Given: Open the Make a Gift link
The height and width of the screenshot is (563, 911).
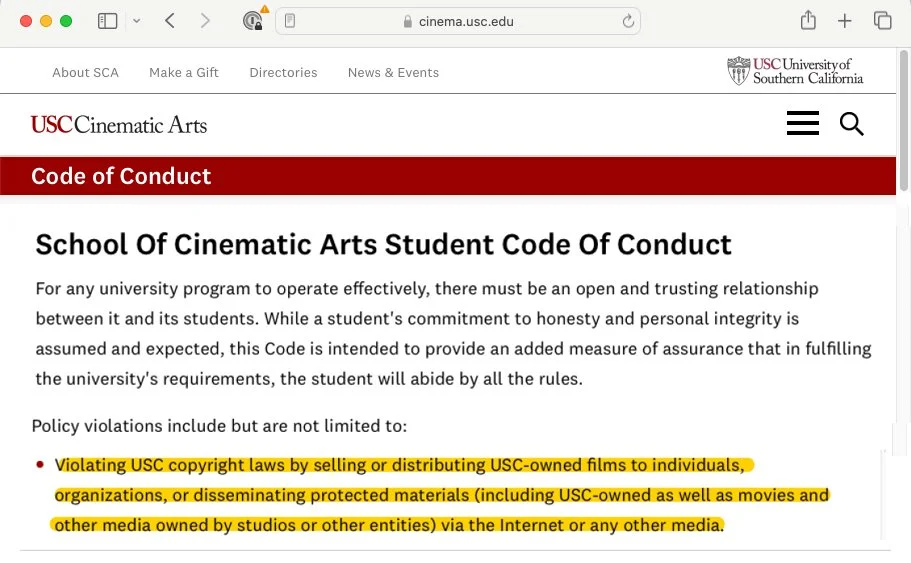Looking at the screenshot, I should pyautogui.click(x=184, y=73).
